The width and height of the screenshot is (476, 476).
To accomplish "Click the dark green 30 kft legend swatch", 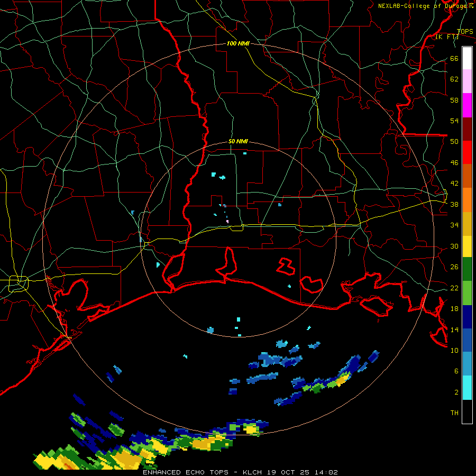I will click(467, 269).
